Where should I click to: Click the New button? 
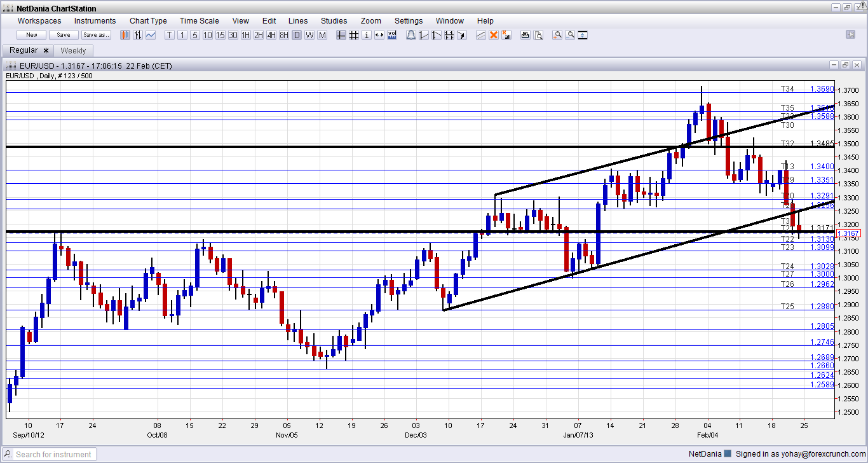click(x=32, y=35)
